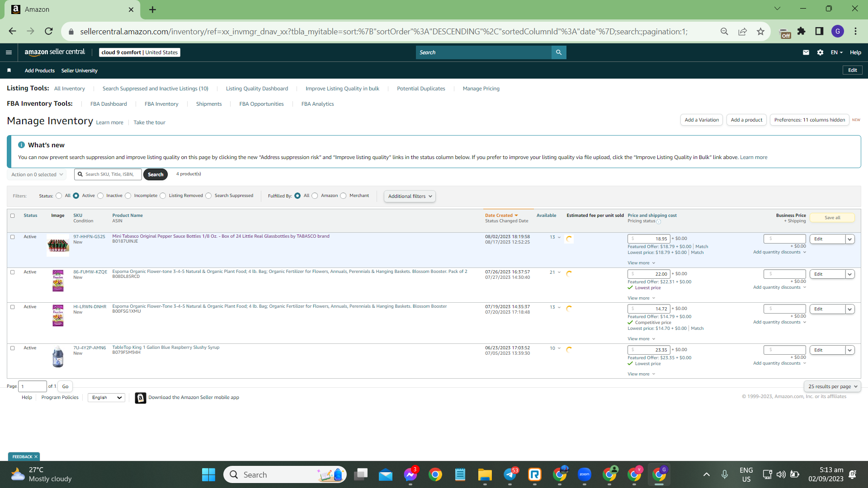The width and height of the screenshot is (868, 488).
Task: Click the black Search button for SKU
Action: coord(156,175)
